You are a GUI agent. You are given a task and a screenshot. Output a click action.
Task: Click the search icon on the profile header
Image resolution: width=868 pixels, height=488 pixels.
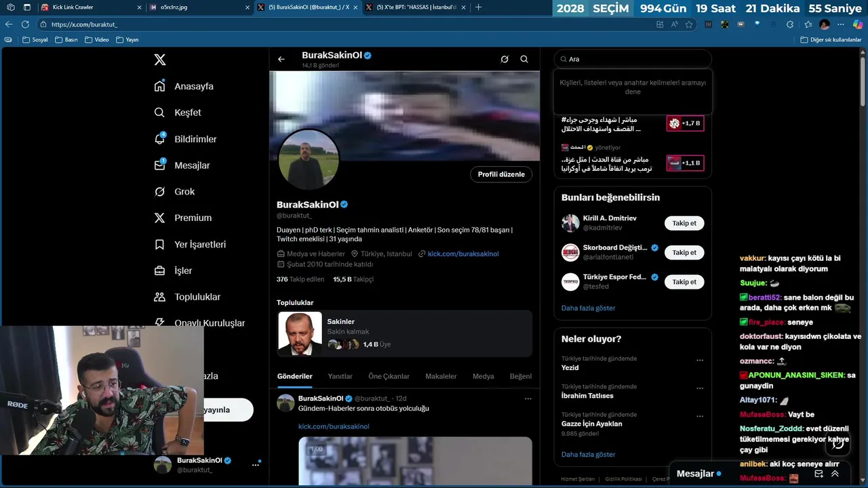click(x=524, y=59)
